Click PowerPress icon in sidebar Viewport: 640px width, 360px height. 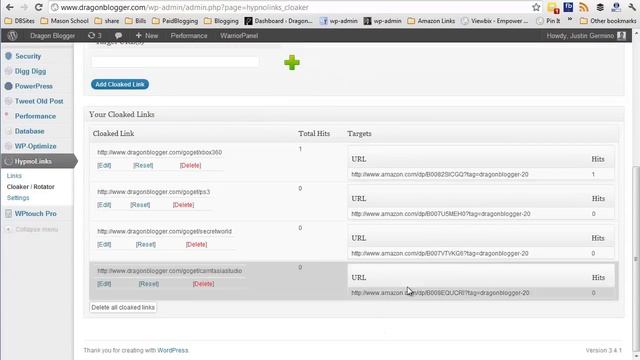tap(9, 86)
